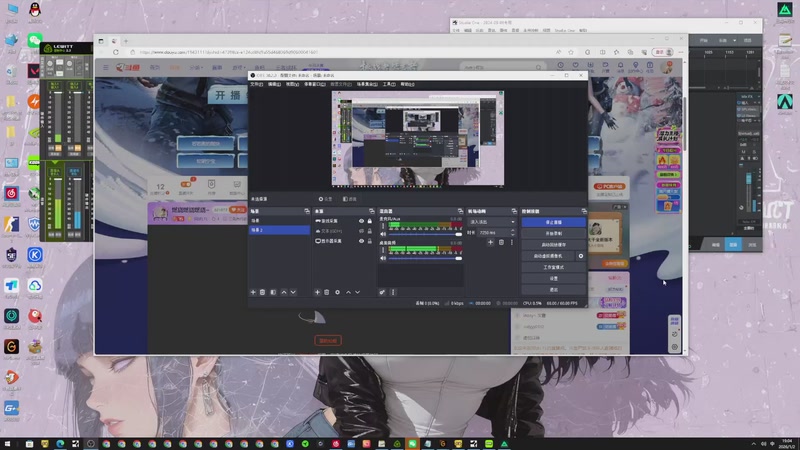The image size is (800, 450).
Task: Remove scene transition with trash icon
Action: [x=501, y=242]
